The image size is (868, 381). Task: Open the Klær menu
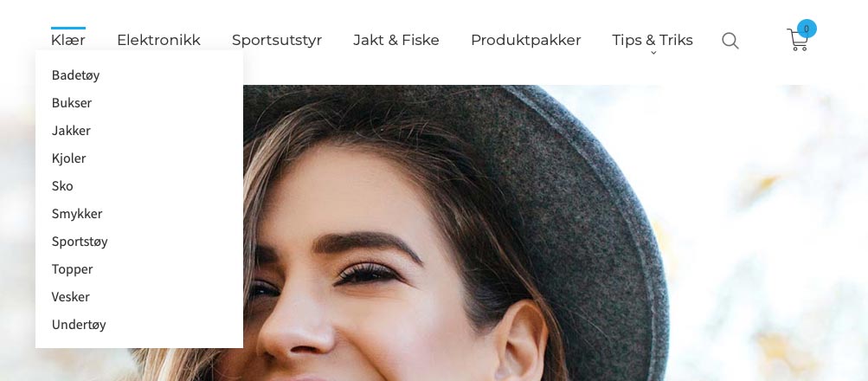[68, 40]
